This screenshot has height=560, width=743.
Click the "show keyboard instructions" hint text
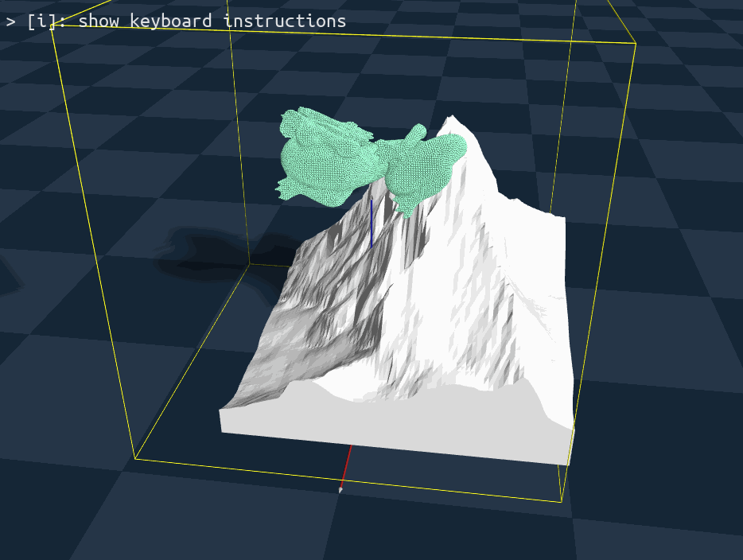(212, 21)
